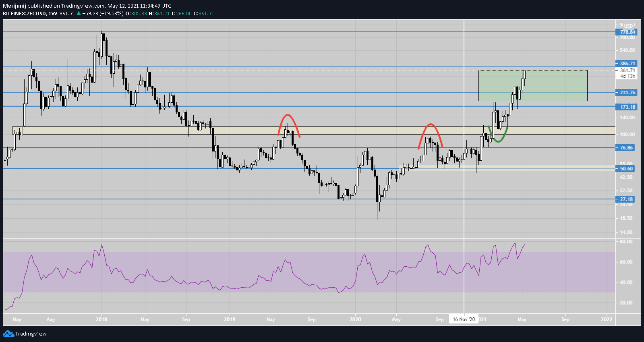Viewport: 644px width, 342px height.
Task: Click the 4d 13h candle countdown
Action: (x=627, y=76)
